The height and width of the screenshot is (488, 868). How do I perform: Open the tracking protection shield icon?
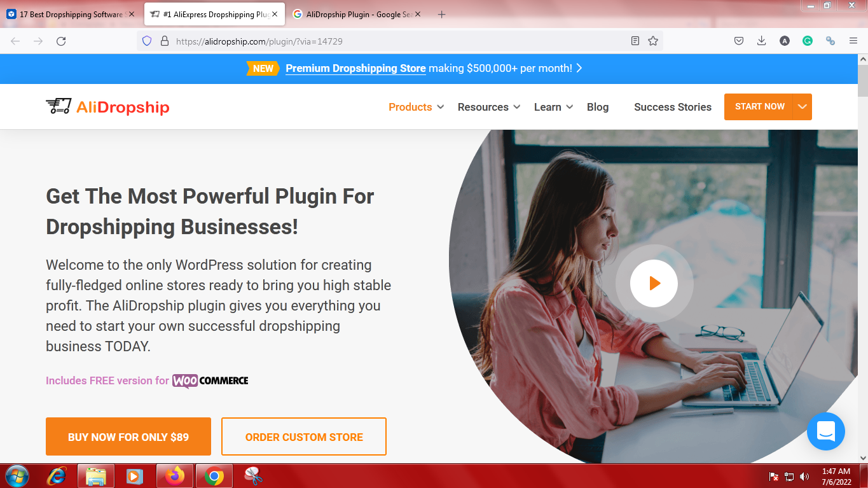tap(147, 41)
